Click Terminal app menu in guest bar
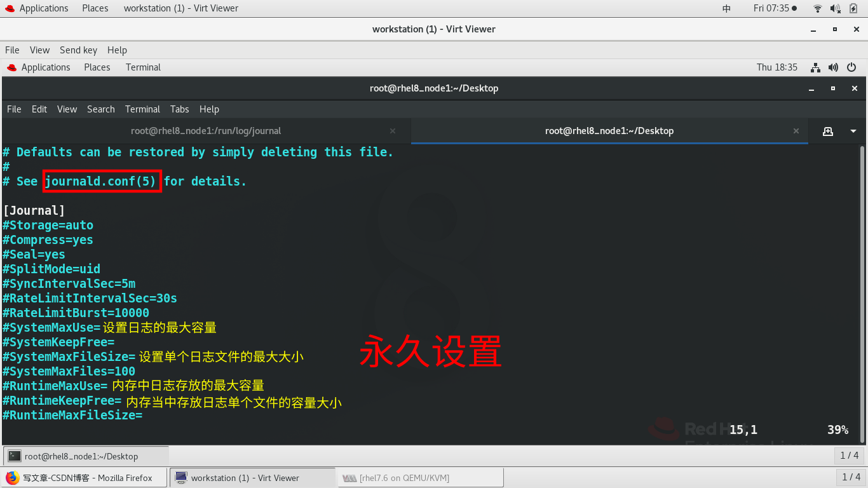 point(143,67)
